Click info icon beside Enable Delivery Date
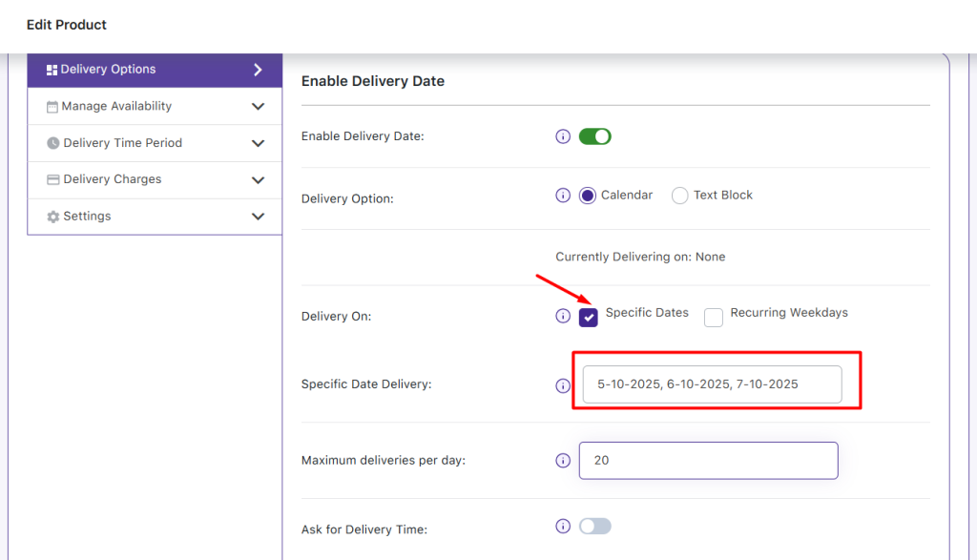This screenshot has width=977, height=560. [563, 136]
